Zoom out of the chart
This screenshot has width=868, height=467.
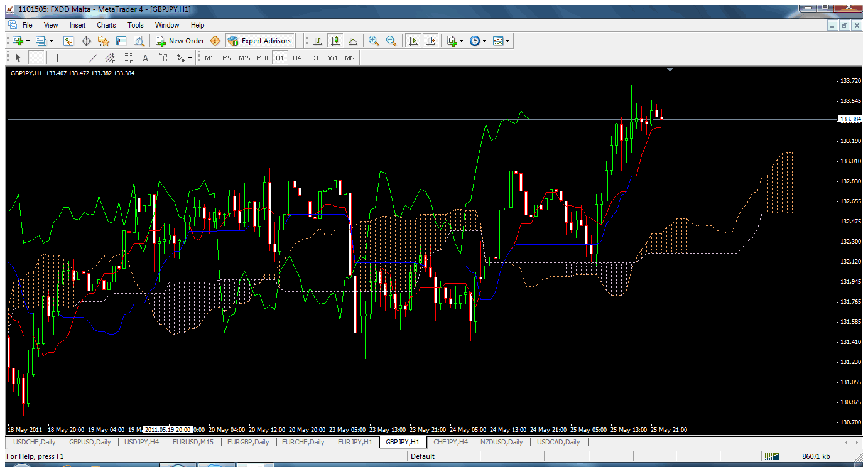(x=391, y=41)
